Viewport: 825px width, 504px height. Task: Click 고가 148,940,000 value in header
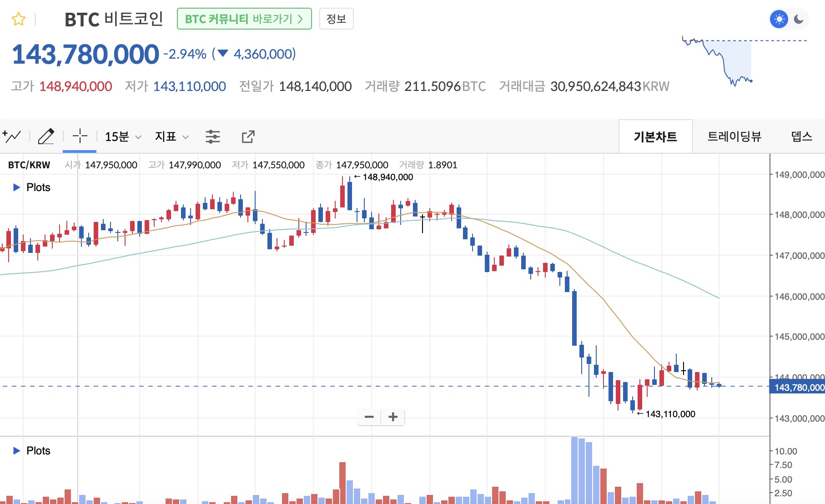tap(75, 86)
